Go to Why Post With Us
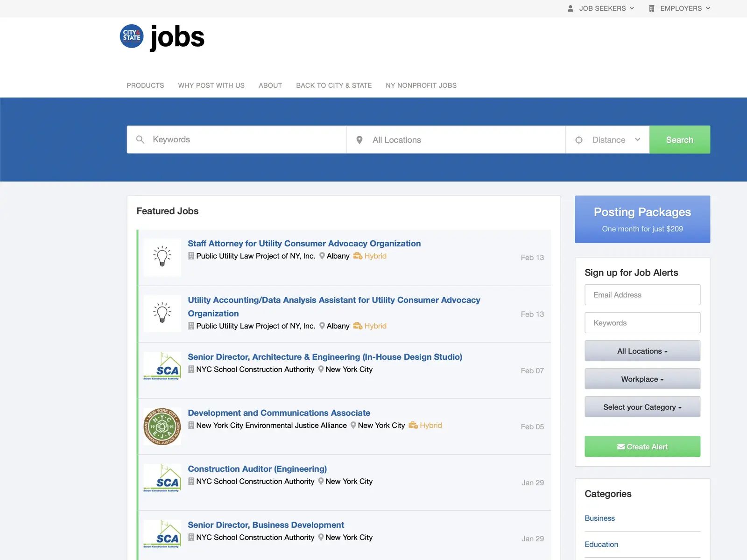747x560 pixels. coord(211,85)
